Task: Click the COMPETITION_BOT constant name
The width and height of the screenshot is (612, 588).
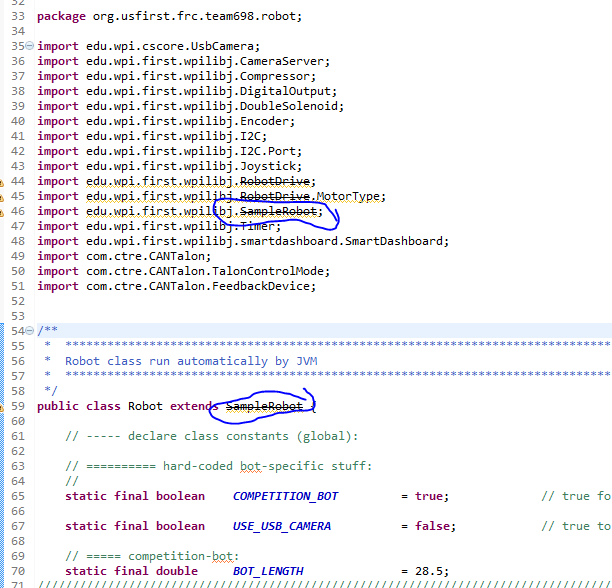Action: click(x=285, y=496)
